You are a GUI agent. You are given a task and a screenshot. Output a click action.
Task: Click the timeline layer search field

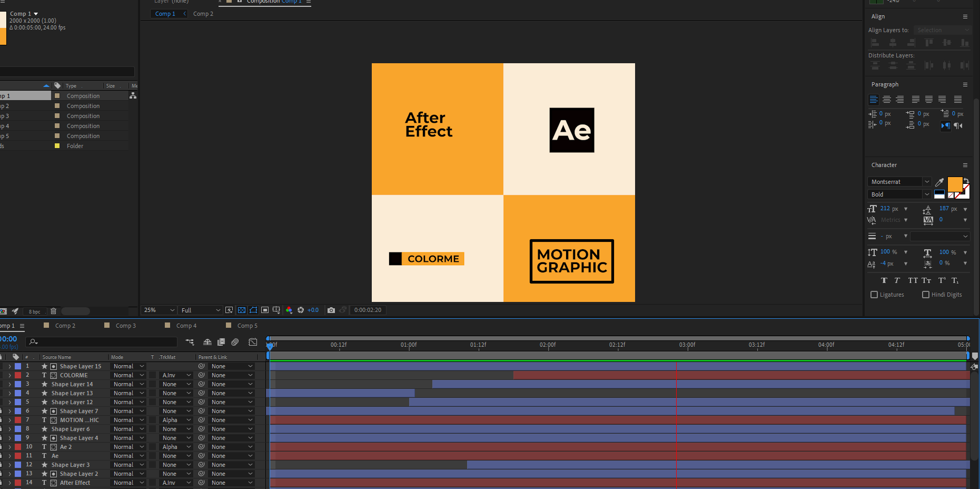point(102,342)
